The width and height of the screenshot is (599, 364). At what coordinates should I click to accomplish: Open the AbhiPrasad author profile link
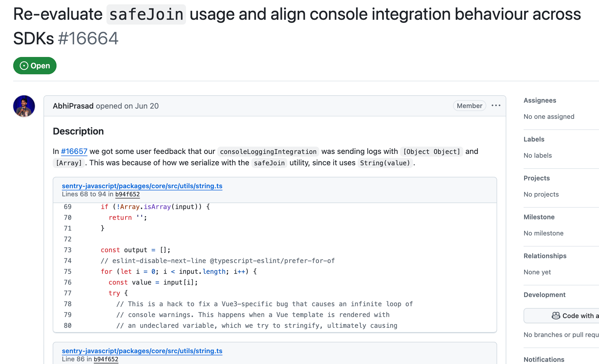coord(73,106)
